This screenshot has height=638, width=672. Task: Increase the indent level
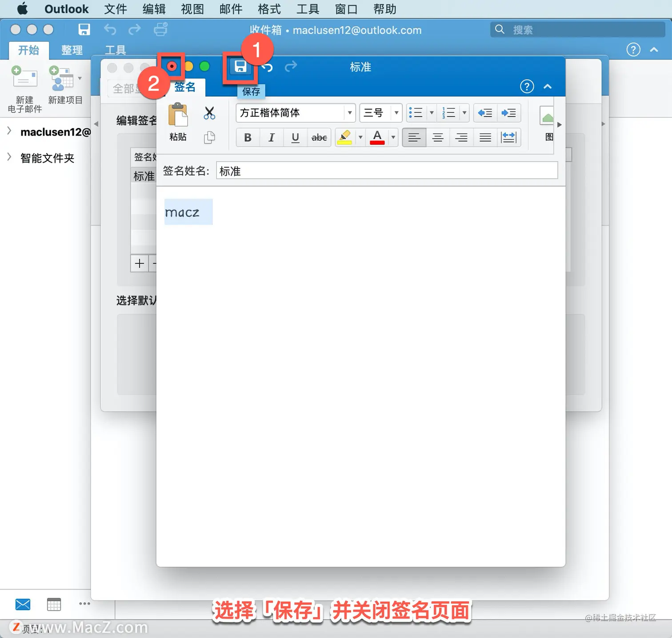tap(509, 113)
